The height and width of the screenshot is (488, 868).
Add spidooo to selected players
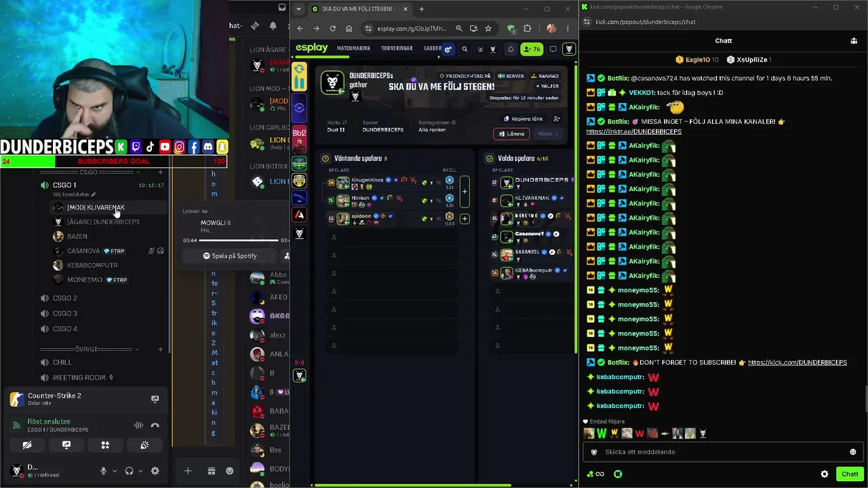[x=465, y=218]
